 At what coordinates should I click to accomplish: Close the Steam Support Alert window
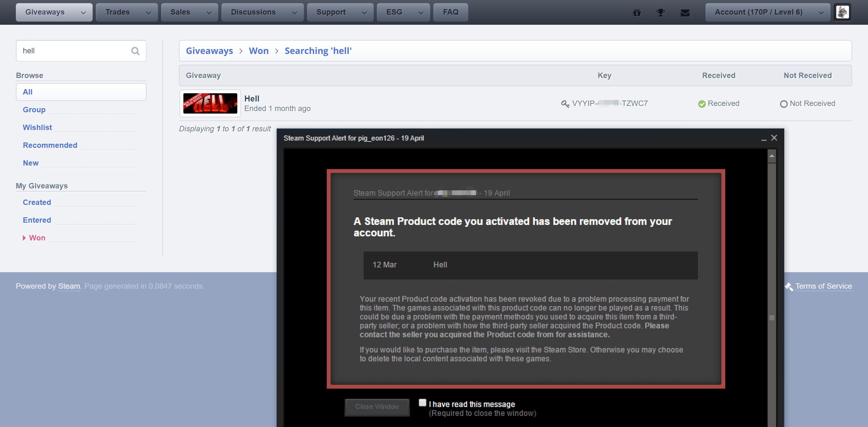pos(774,138)
